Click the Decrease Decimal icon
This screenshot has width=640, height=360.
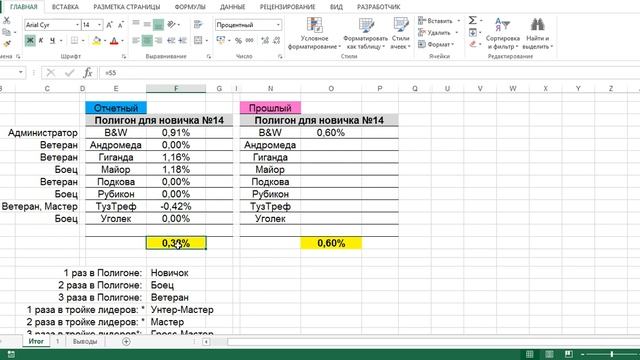(277, 40)
